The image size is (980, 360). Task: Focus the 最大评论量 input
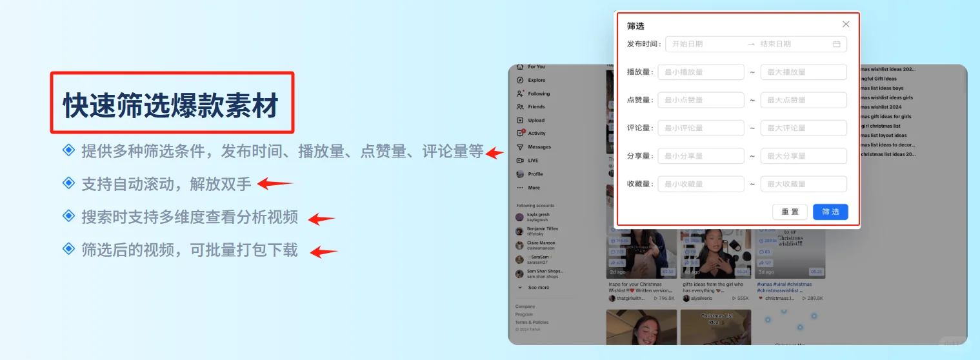tap(803, 128)
